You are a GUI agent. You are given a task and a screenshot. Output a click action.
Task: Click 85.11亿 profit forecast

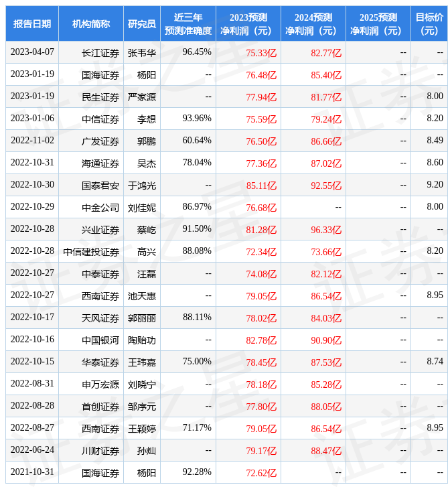point(261,186)
